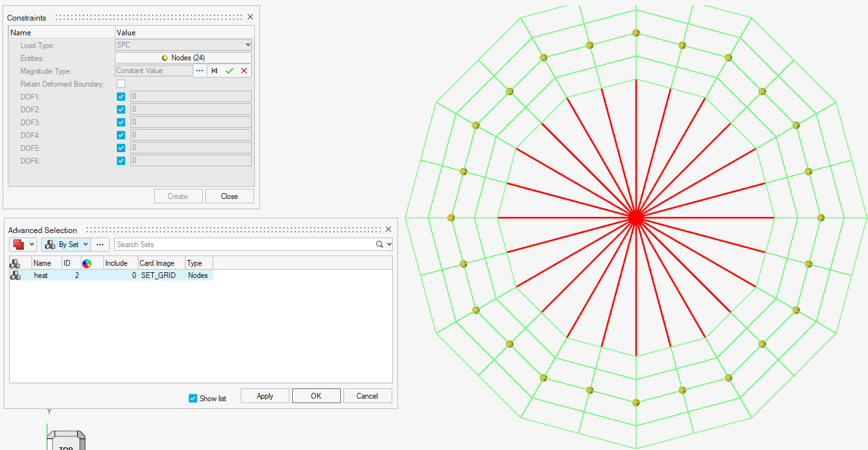Open the Load Type SPC dropdown

pyautogui.click(x=183, y=45)
